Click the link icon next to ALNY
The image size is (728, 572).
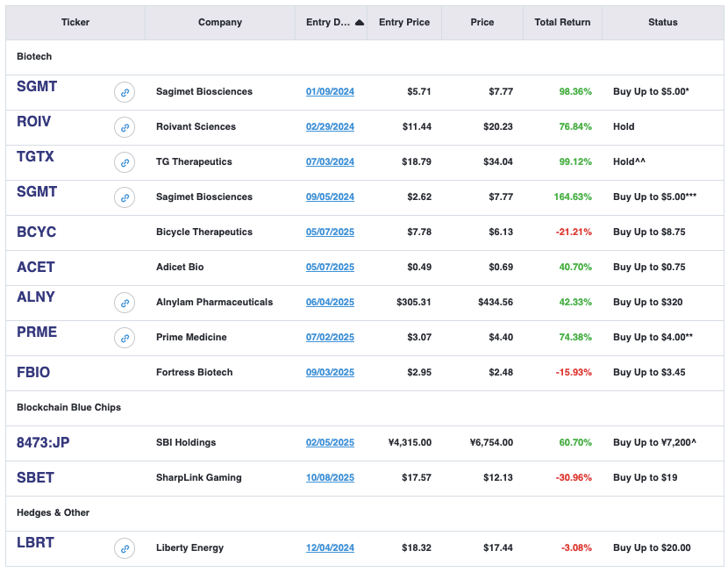[125, 303]
